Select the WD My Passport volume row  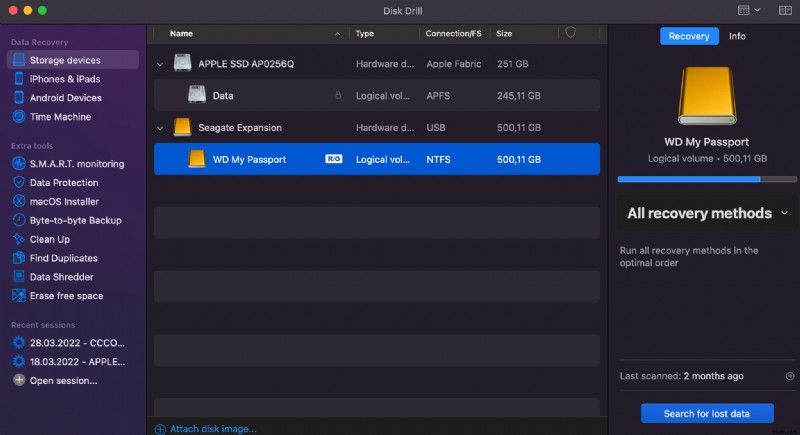click(377, 159)
